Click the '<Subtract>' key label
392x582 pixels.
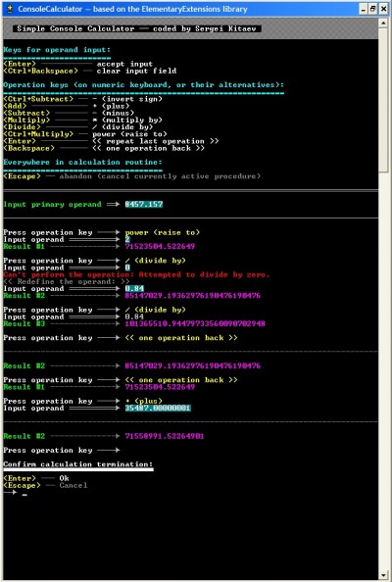coord(26,113)
